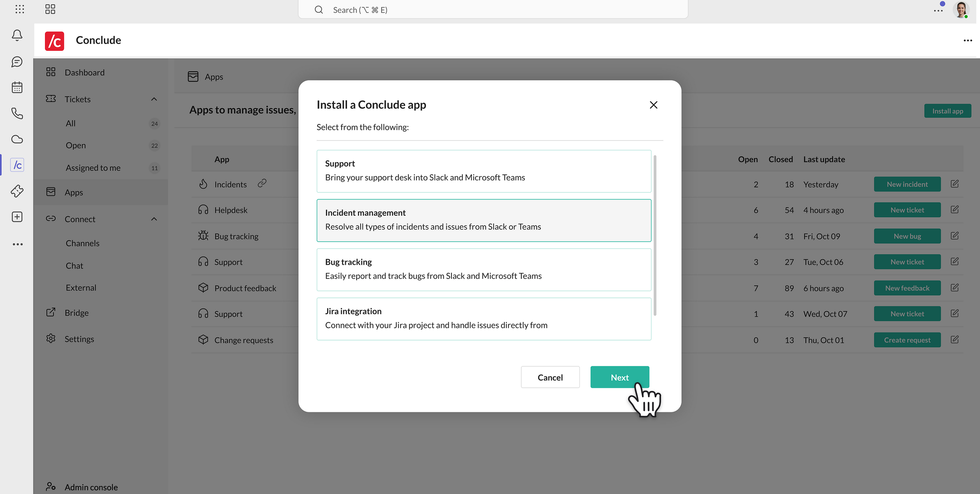This screenshot has height=494, width=980.
Task: Click the Next button in dialog
Action: coord(620,377)
